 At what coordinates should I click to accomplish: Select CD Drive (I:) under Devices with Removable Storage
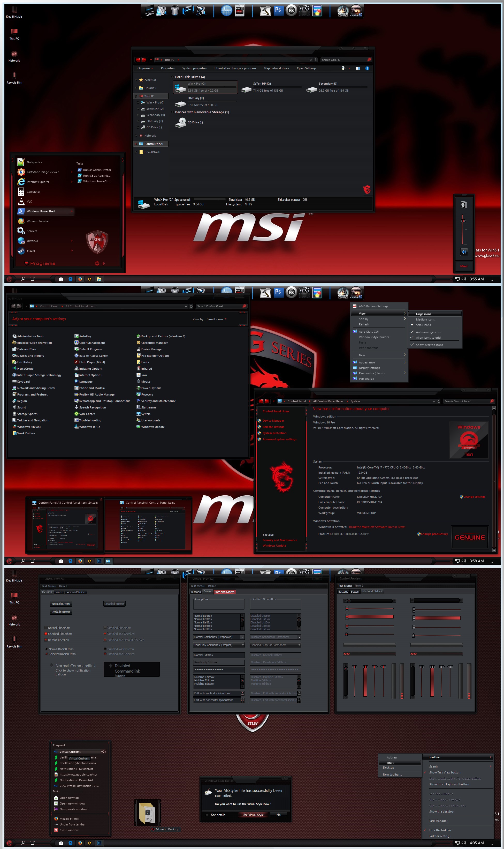[x=189, y=122]
